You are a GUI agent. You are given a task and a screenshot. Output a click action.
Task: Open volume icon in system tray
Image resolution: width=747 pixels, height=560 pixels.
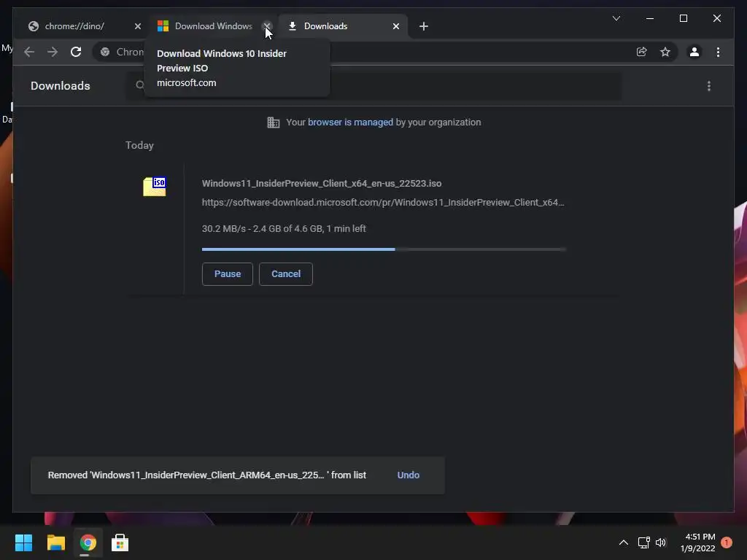pyautogui.click(x=661, y=542)
